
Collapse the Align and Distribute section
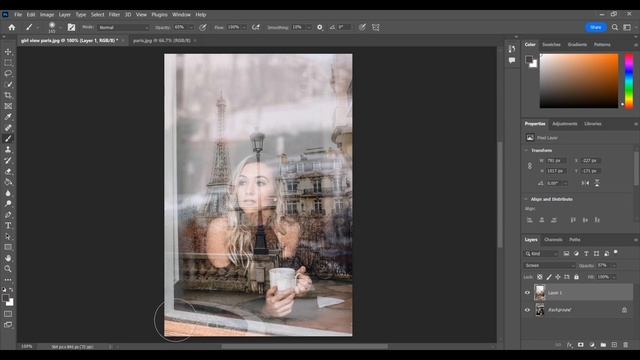tap(526, 199)
